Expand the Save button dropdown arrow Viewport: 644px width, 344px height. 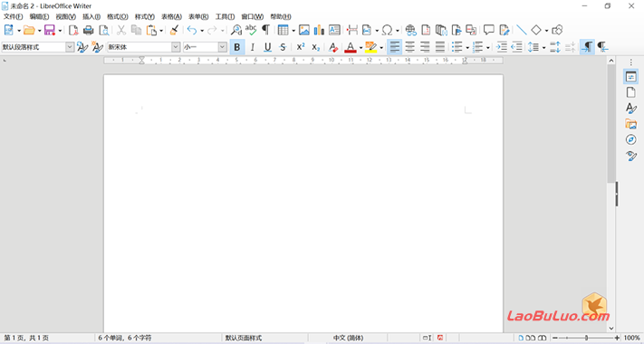(x=60, y=31)
